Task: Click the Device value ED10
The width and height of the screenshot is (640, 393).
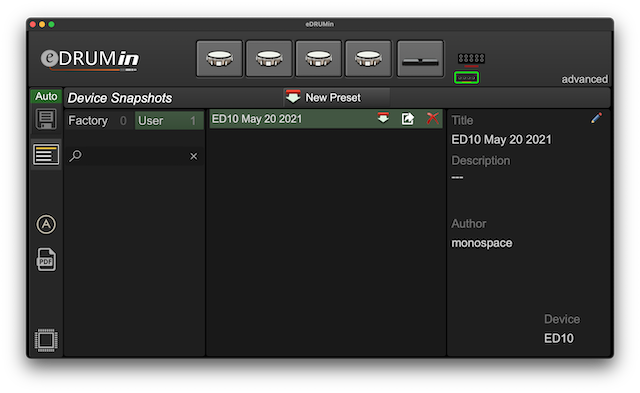Action: click(x=559, y=338)
